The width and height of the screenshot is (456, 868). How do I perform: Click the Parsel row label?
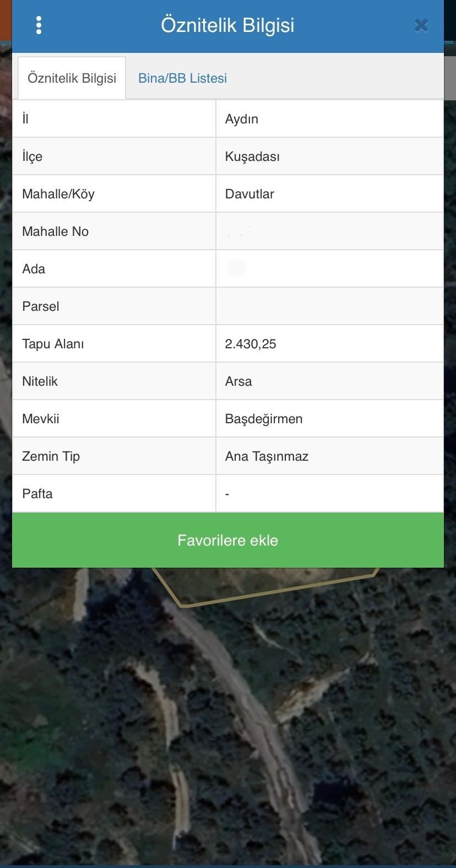(x=41, y=306)
